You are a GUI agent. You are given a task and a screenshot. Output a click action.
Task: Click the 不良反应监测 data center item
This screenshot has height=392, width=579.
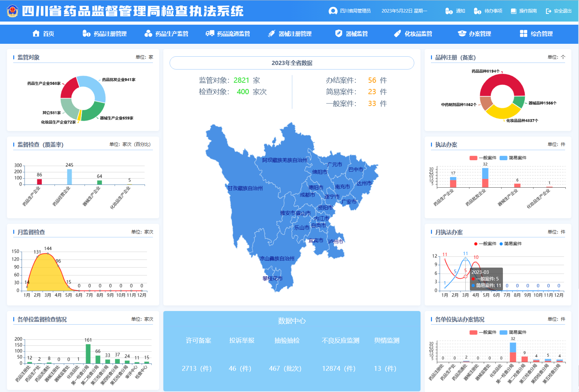(x=341, y=341)
